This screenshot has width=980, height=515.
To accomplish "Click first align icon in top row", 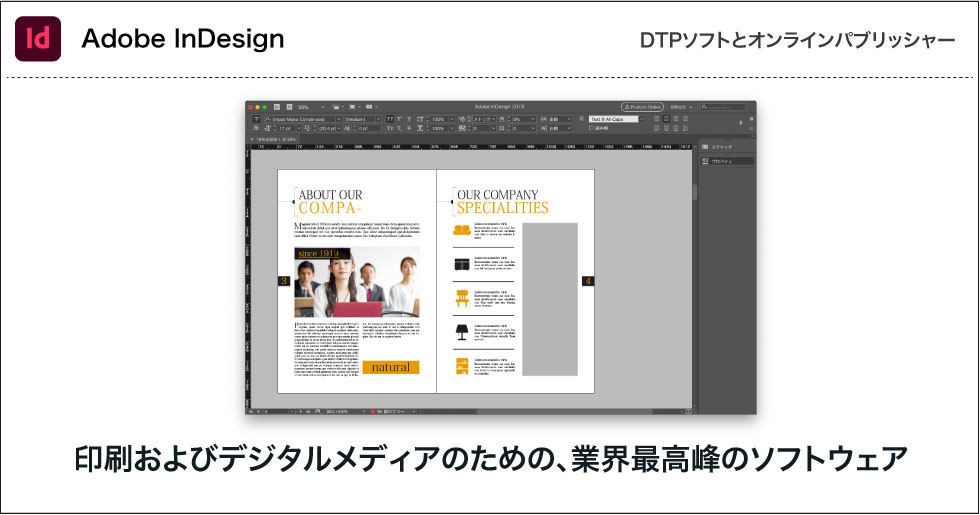I will coord(656,119).
